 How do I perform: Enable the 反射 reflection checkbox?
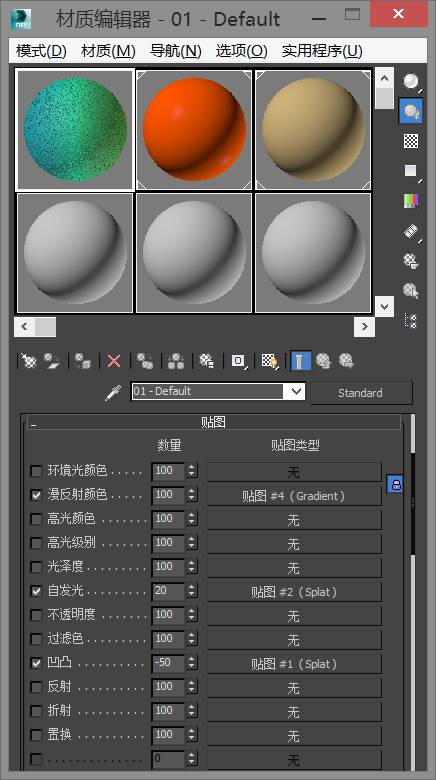(x=36, y=687)
